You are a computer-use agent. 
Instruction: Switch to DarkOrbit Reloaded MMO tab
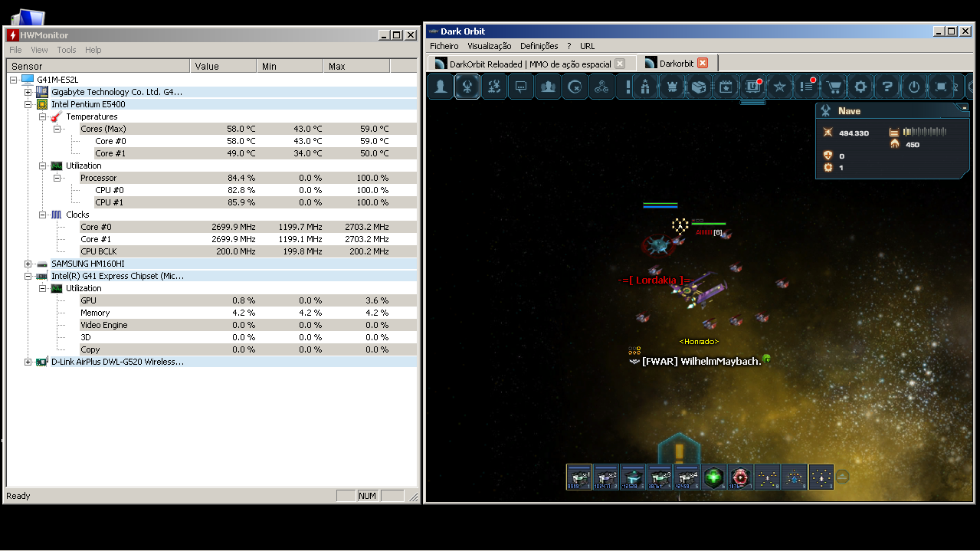[530, 64]
